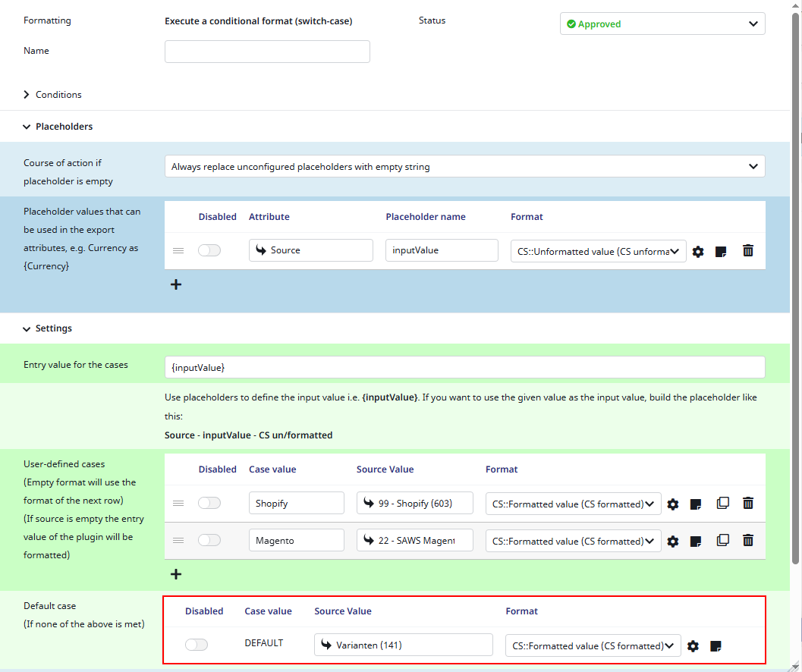The height and width of the screenshot is (672, 802).
Task: Click the 'DEFAULT' case value text
Action: tap(264, 643)
